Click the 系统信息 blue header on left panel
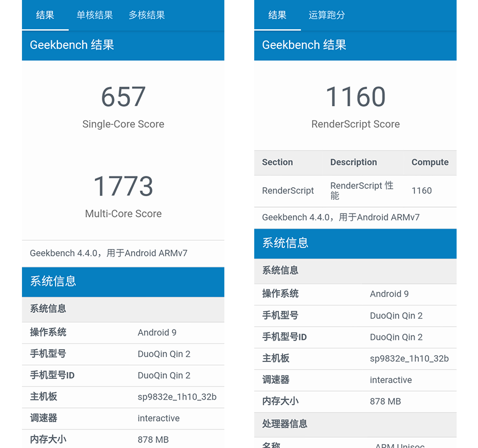Image resolution: width=478 pixels, height=448 pixels. click(53, 282)
